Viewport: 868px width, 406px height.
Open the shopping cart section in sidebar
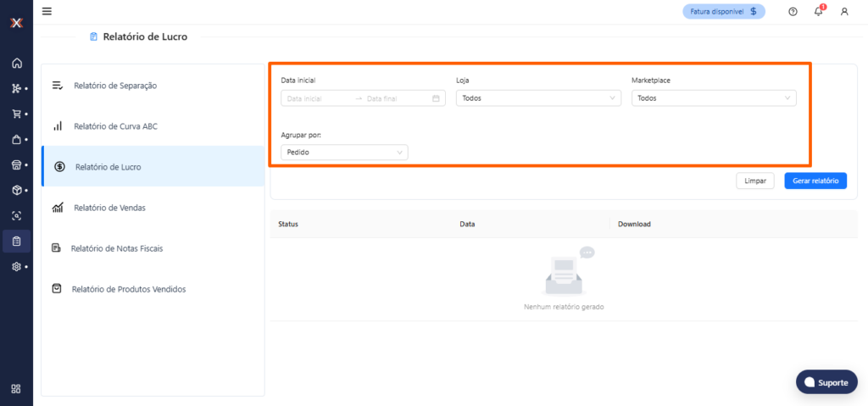pos(16,114)
